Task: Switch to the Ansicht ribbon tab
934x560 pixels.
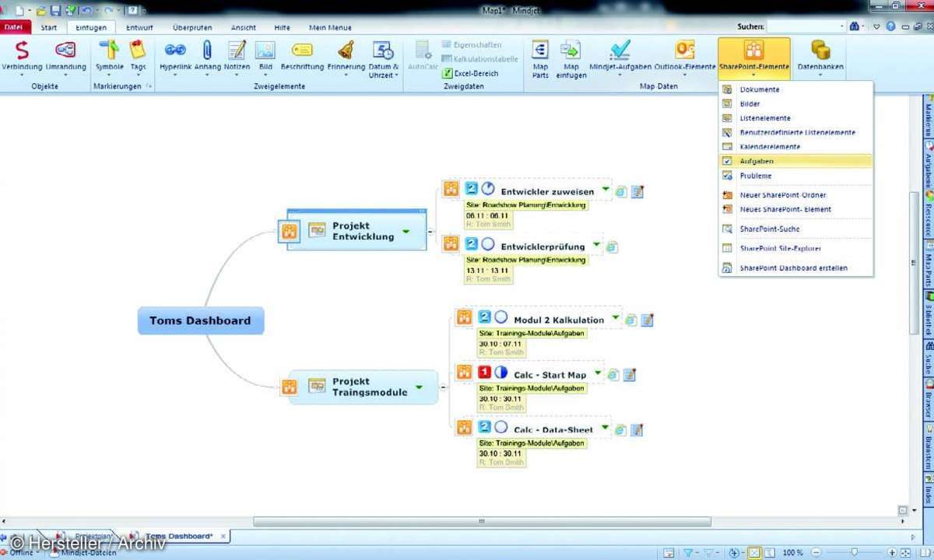Action: pyautogui.click(x=243, y=27)
